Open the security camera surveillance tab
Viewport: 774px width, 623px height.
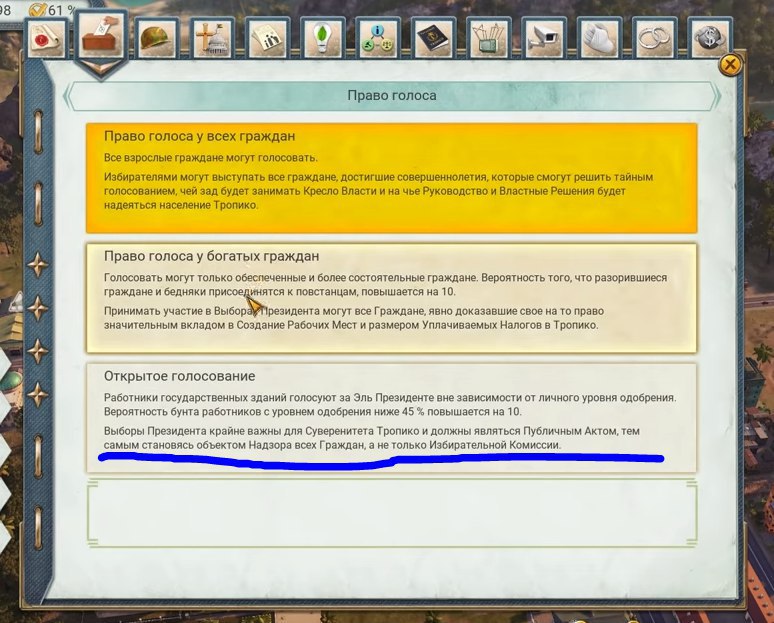coord(543,39)
